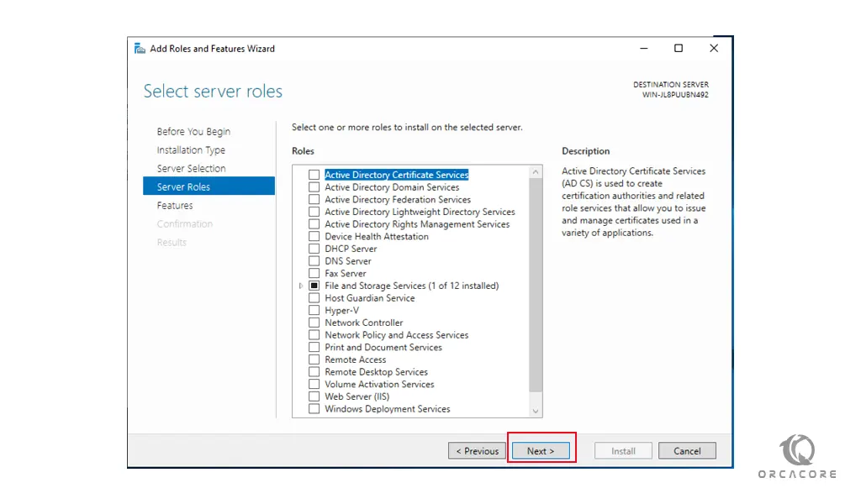Screen dimensions: 861x504
Task: Select the Network Controller label text
Action: (x=363, y=323)
